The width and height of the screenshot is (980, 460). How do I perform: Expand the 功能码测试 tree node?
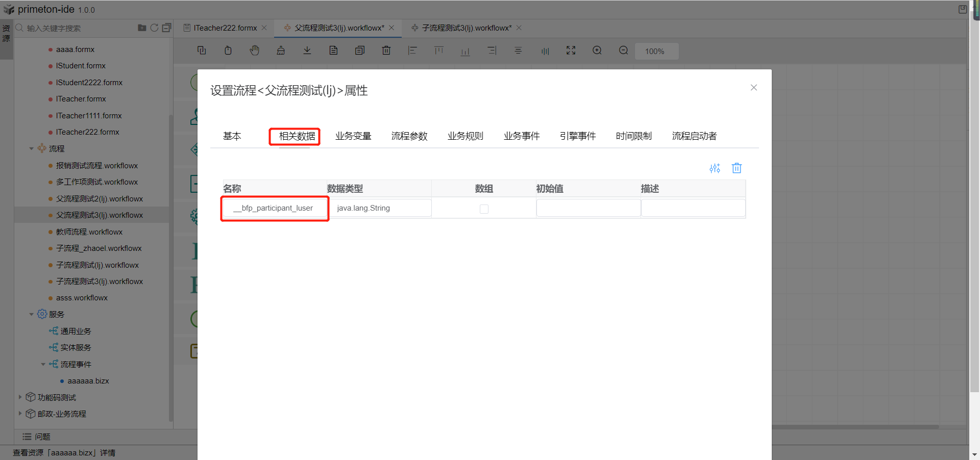pos(20,397)
